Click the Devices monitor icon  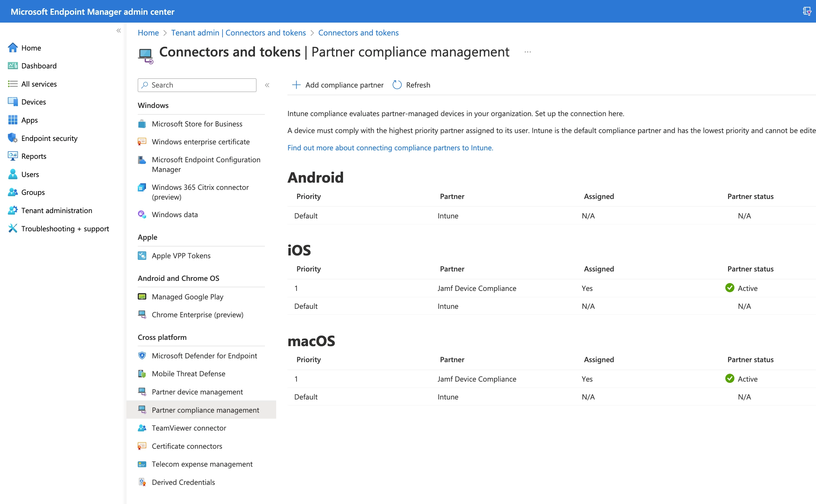click(13, 102)
